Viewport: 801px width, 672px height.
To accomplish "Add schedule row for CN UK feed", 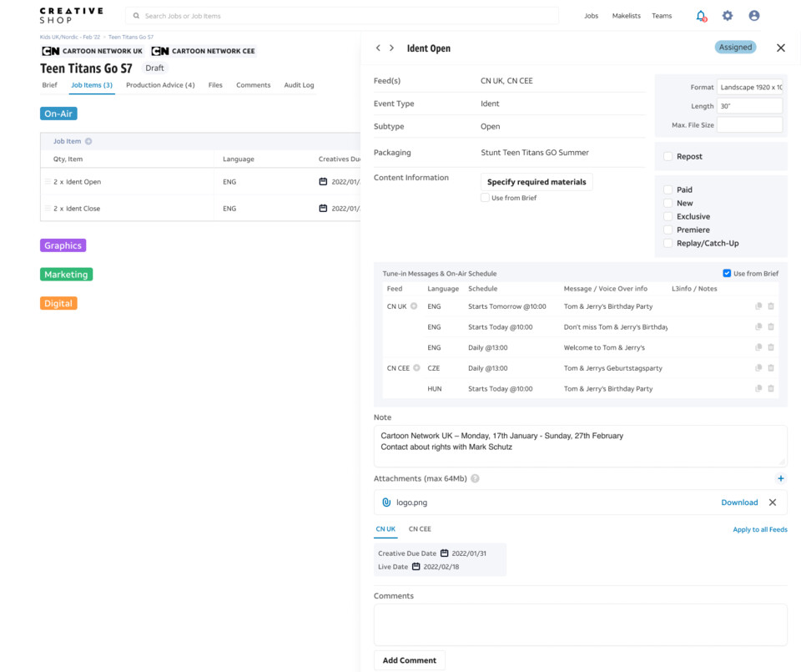I will [x=414, y=306].
